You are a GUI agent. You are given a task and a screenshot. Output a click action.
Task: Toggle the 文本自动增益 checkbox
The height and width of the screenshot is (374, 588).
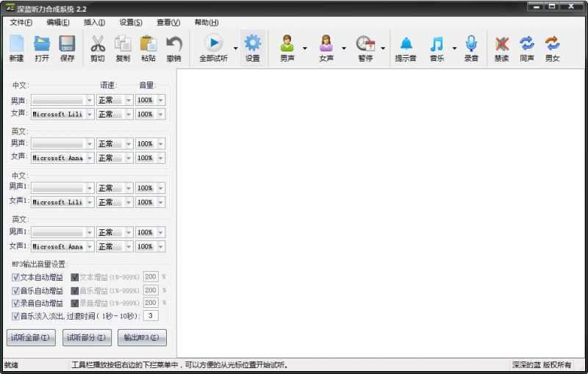tap(16, 278)
